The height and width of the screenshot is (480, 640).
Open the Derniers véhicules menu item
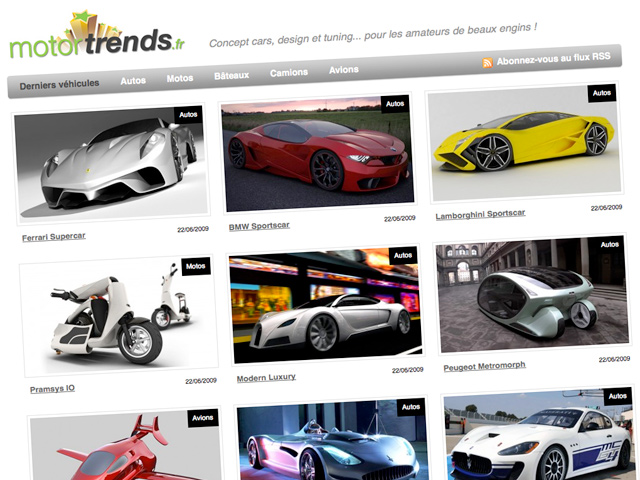point(60,84)
